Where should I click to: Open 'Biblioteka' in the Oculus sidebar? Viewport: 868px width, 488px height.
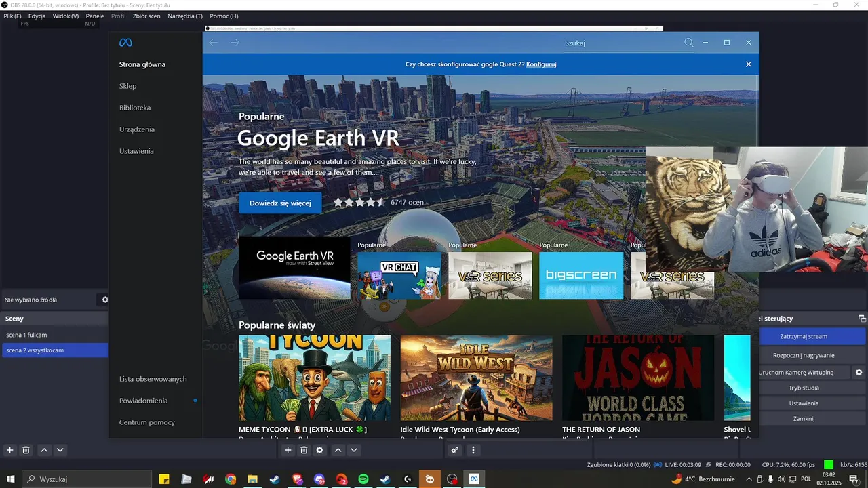pyautogui.click(x=135, y=108)
